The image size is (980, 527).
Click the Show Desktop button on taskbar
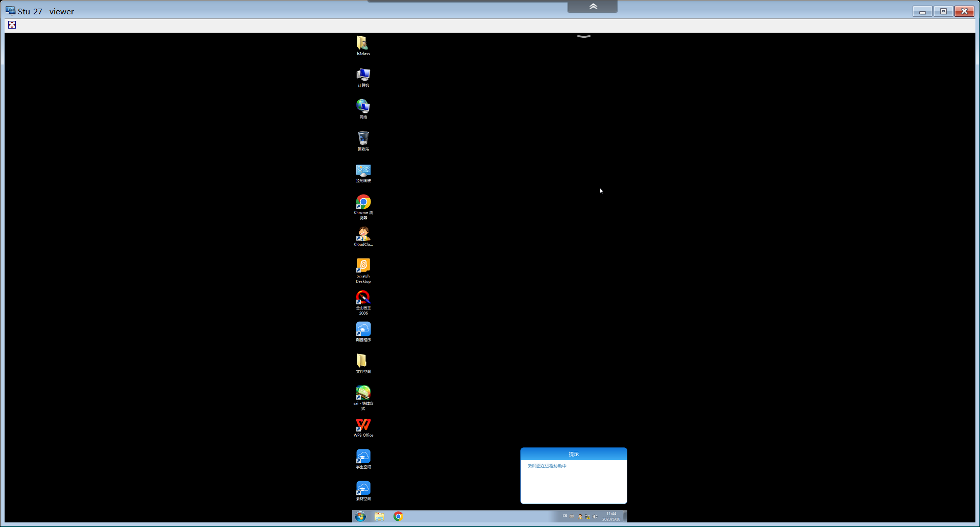click(625, 516)
